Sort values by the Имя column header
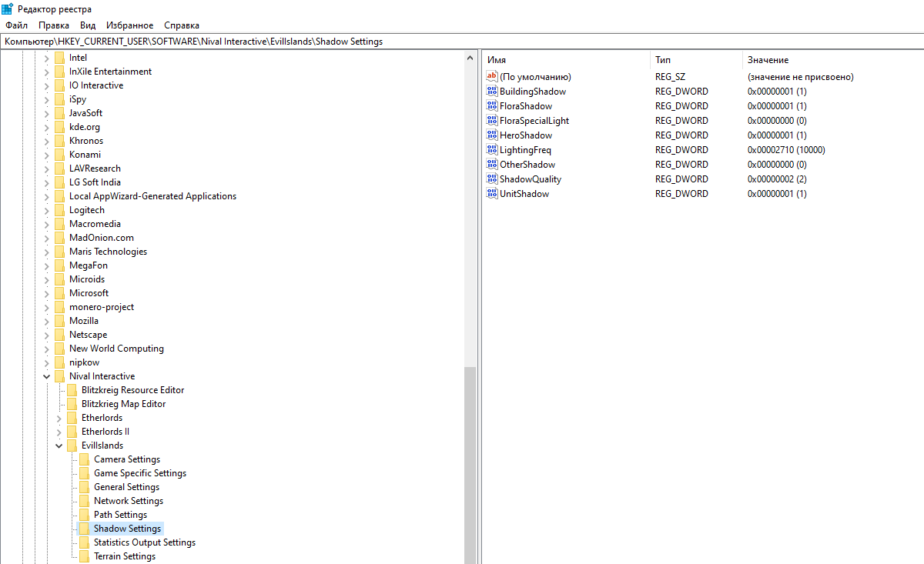Viewport: 924px width, 564px height. click(567, 60)
